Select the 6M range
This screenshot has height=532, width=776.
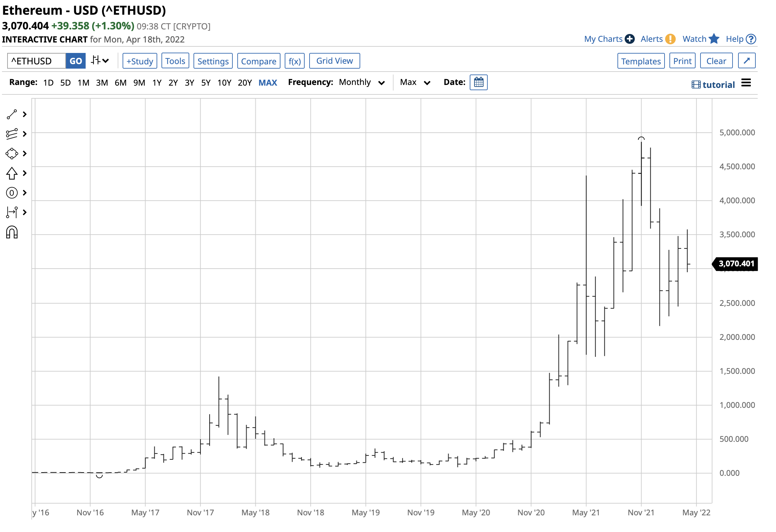coord(121,82)
